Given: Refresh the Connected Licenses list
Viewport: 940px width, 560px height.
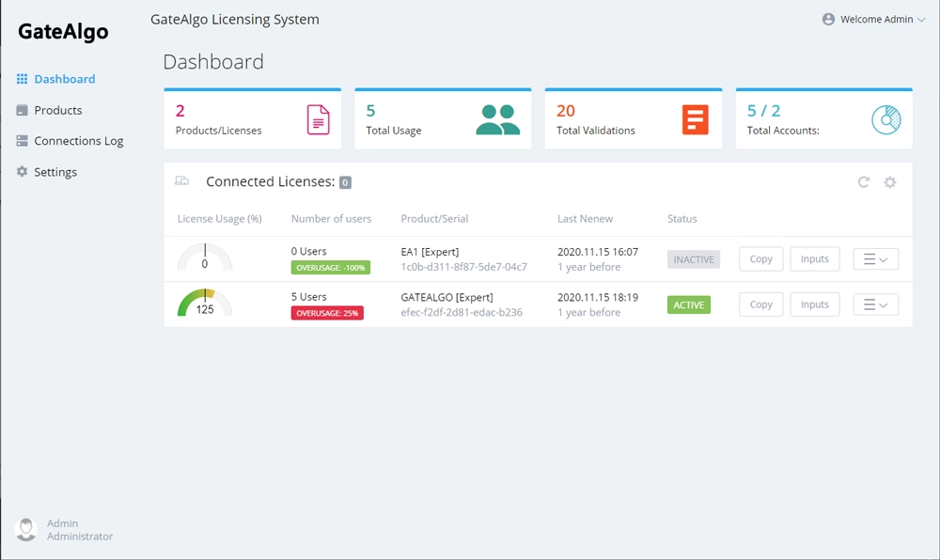Looking at the screenshot, I should click(863, 182).
